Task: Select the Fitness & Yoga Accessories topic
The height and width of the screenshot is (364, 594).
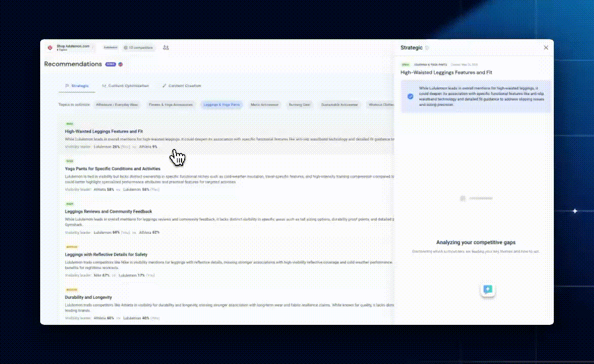Action: click(x=170, y=105)
